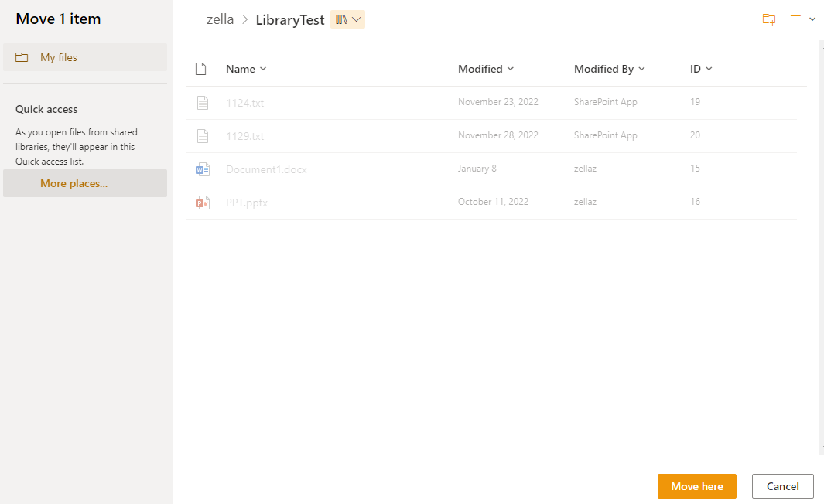Click the date November 28, 2022

498,135
